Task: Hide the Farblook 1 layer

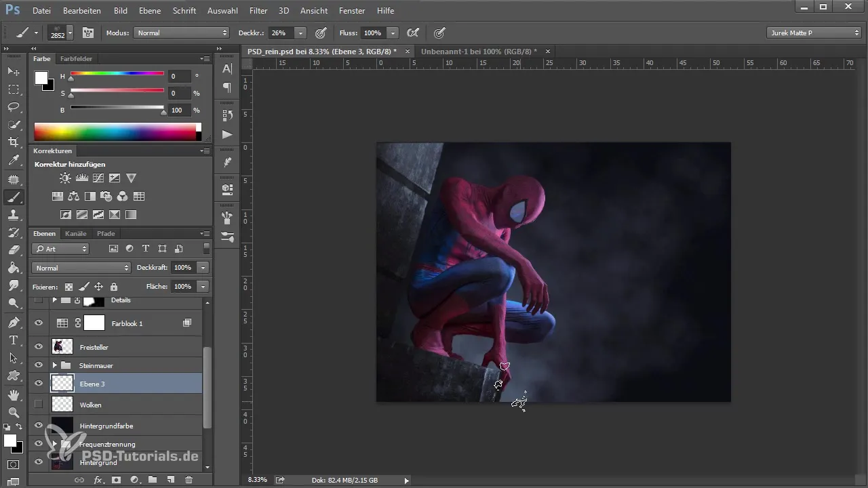Action: [39, 323]
